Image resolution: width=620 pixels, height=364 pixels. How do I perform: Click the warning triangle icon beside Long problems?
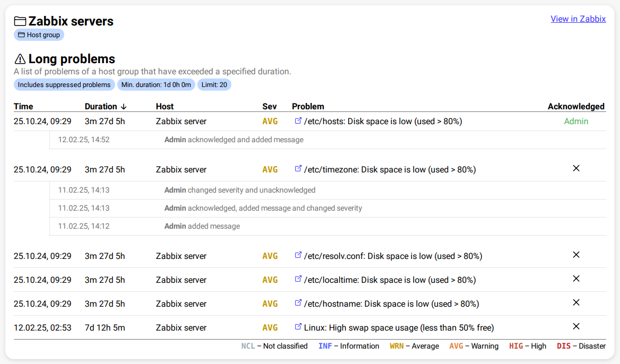point(20,59)
